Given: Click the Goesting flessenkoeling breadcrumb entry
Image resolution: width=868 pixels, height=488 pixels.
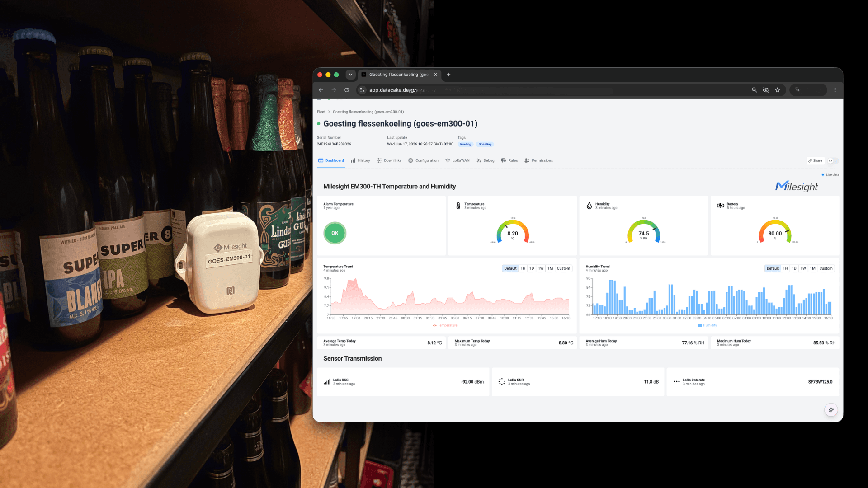Looking at the screenshot, I should (368, 112).
